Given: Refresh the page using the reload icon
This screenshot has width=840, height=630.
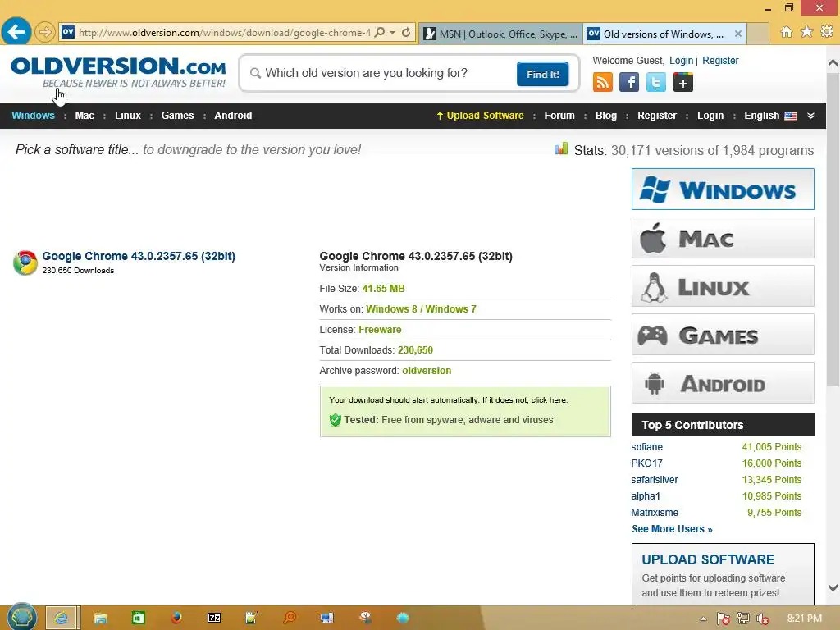Looking at the screenshot, I should click(406, 33).
